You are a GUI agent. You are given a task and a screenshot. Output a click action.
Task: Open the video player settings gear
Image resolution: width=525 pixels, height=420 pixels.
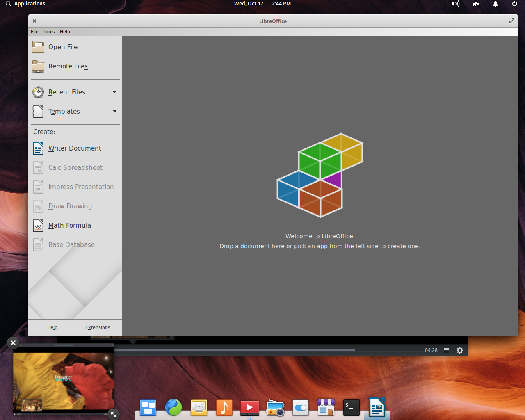[460, 350]
